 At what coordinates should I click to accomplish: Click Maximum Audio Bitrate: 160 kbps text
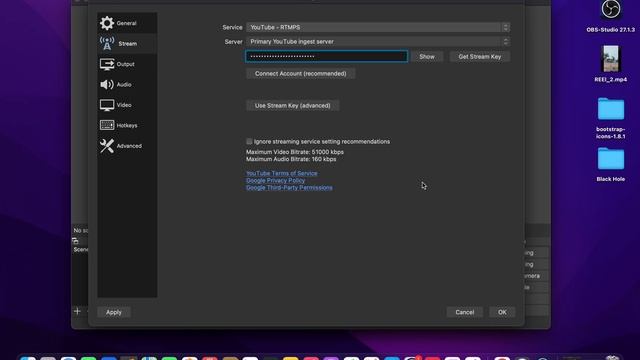[x=291, y=159]
